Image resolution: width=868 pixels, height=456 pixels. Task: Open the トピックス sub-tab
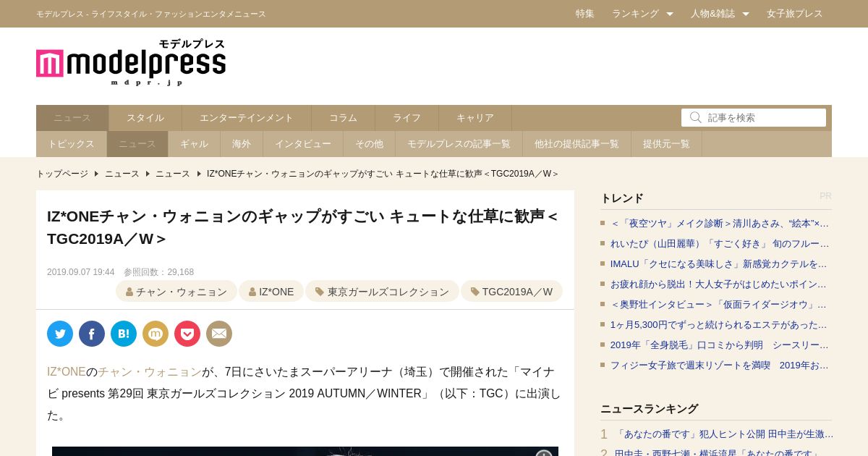click(72, 144)
